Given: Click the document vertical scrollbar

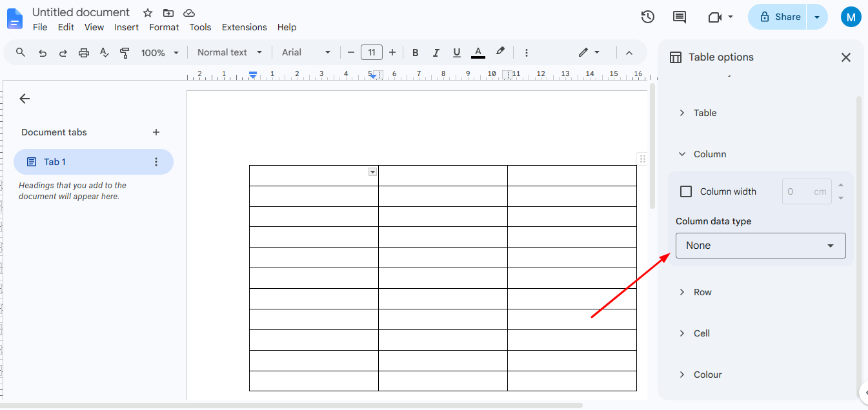Looking at the screenshot, I should [x=652, y=145].
